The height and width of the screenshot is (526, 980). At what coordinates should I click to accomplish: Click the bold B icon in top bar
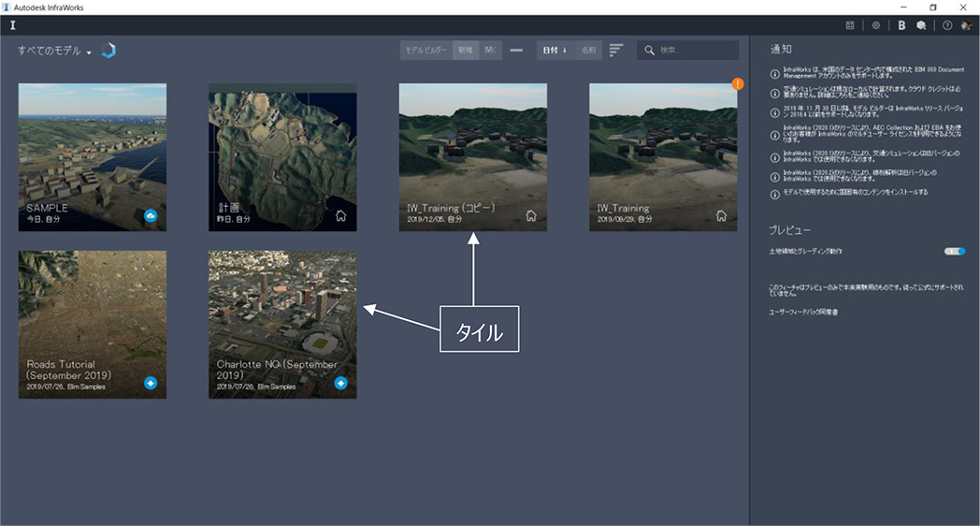pos(901,25)
